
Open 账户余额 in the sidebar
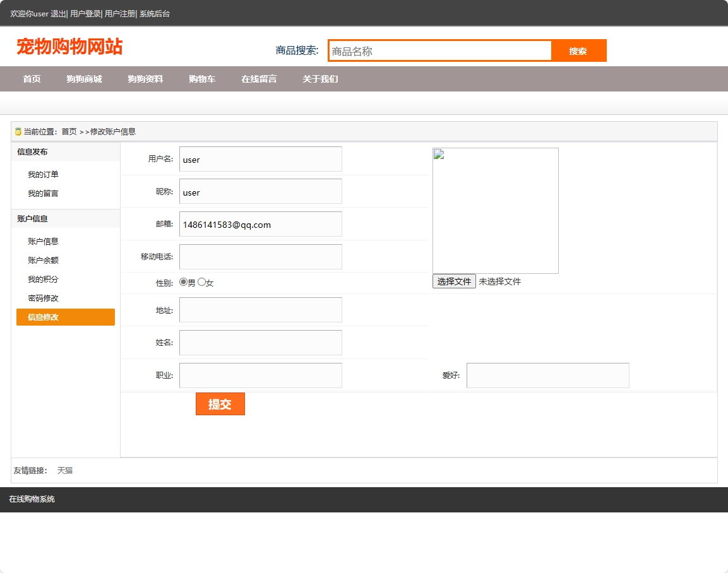tap(43, 261)
